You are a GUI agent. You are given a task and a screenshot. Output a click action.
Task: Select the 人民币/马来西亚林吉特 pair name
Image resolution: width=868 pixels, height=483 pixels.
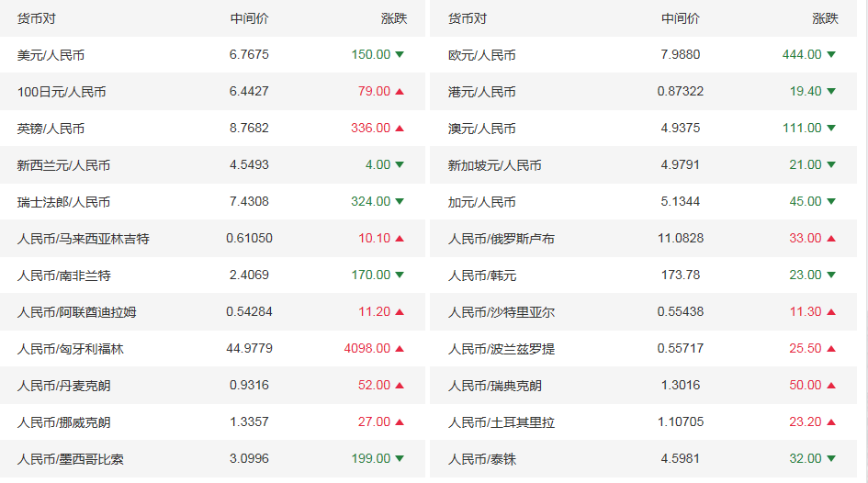[84, 239]
